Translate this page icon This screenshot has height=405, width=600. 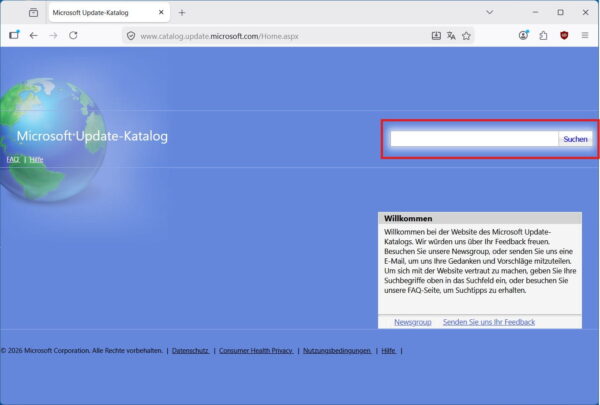pyautogui.click(x=451, y=36)
